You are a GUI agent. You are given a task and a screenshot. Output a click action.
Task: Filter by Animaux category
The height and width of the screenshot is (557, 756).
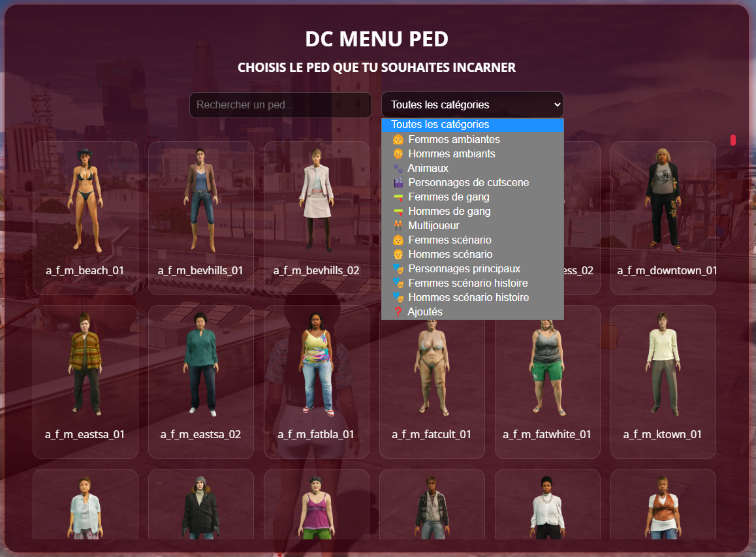coord(473,168)
